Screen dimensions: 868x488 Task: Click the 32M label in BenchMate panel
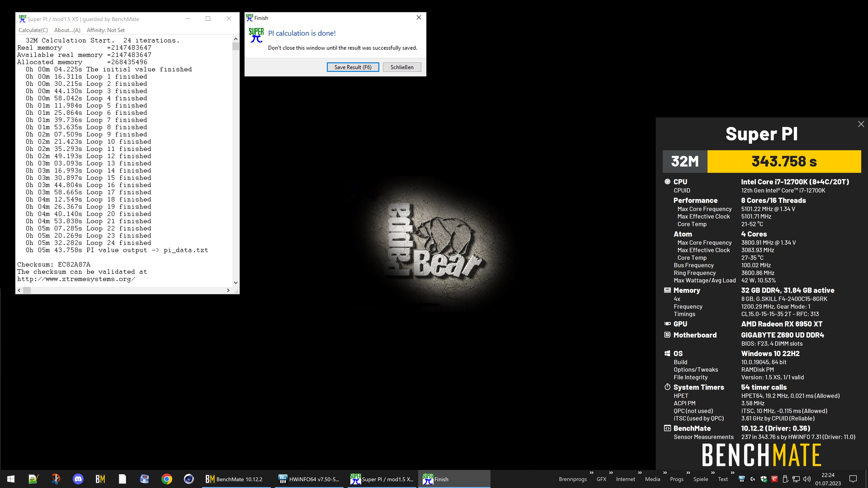coord(685,161)
